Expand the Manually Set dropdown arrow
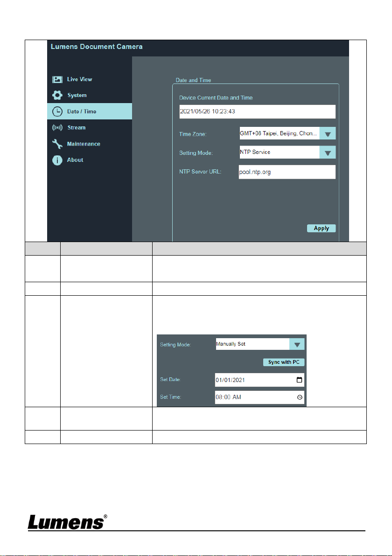The height and width of the screenshot is (556, 392). 297,344
